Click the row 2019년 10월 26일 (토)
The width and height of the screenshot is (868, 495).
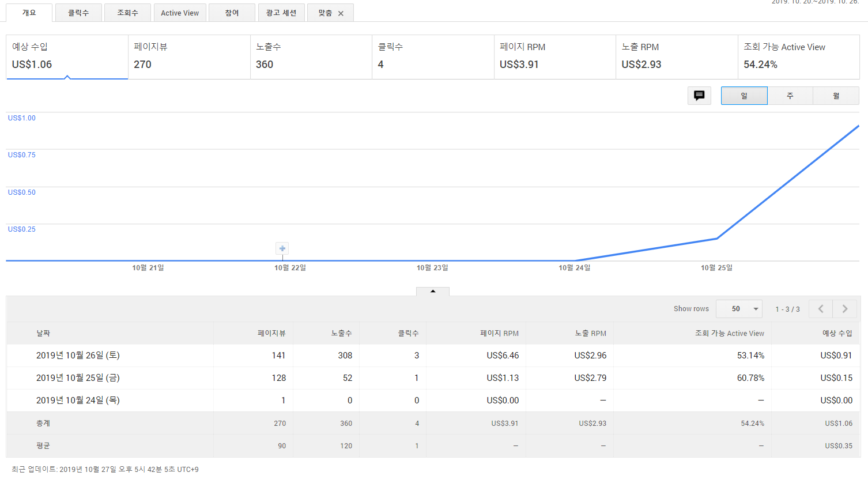click(433, 356)
